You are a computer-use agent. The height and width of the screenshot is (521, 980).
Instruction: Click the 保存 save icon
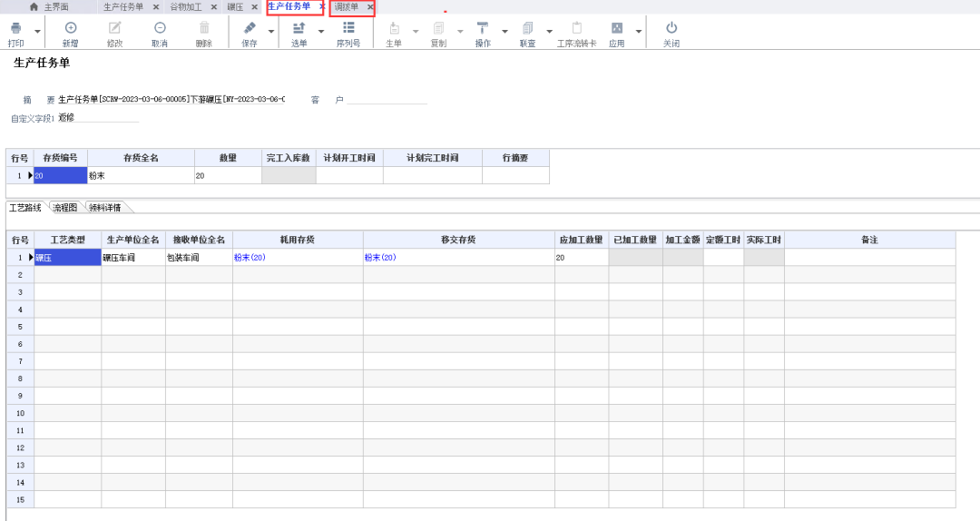click(x=250, y=28)
